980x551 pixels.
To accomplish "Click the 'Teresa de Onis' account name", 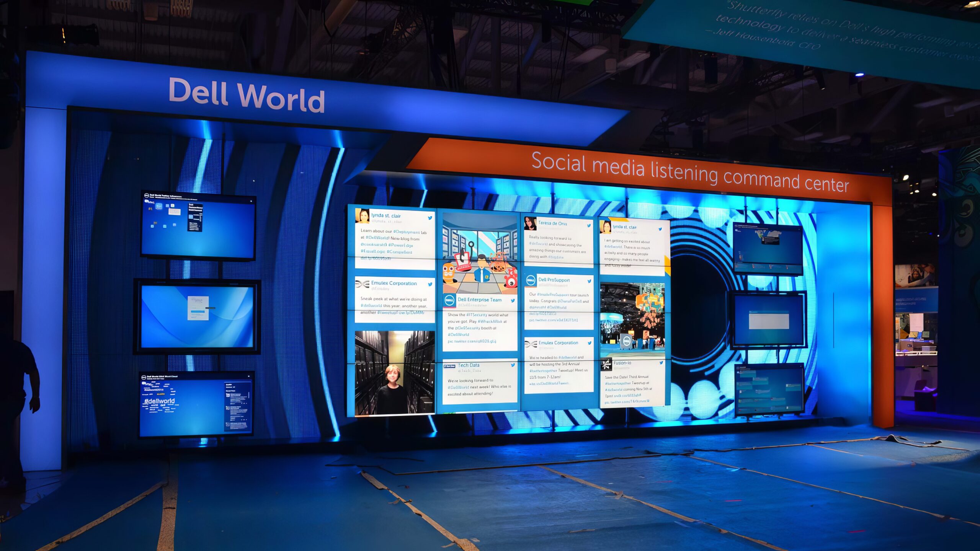I will pyautogui.click(x=552, y=223).
